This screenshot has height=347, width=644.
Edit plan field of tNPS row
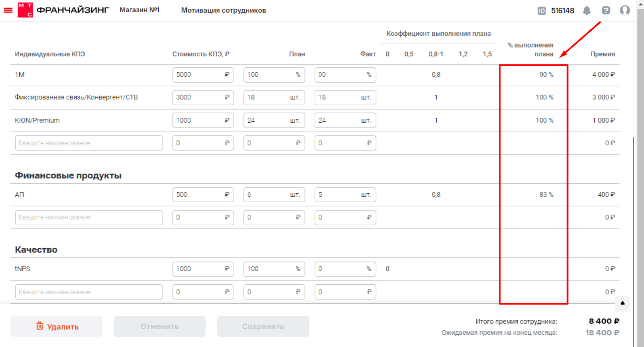(274, 269)
